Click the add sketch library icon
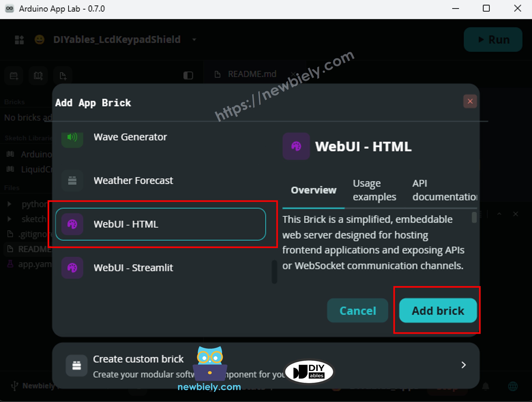532x402 pixels. [38, 76]
